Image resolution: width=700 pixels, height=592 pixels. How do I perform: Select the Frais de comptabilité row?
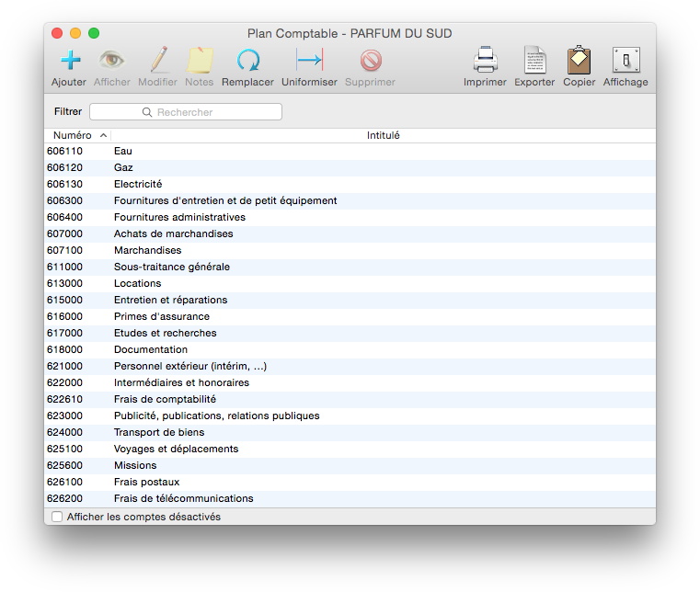pos(350,399)
